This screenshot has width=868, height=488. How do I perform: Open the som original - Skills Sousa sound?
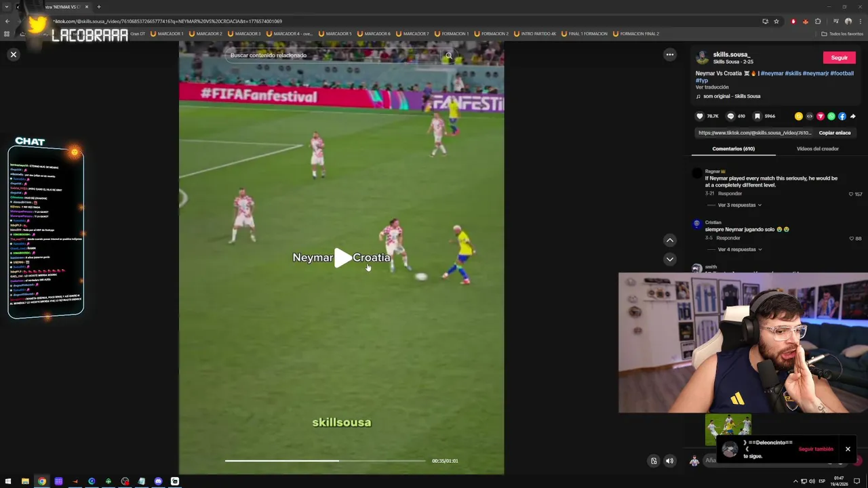(x=728, y=96)
